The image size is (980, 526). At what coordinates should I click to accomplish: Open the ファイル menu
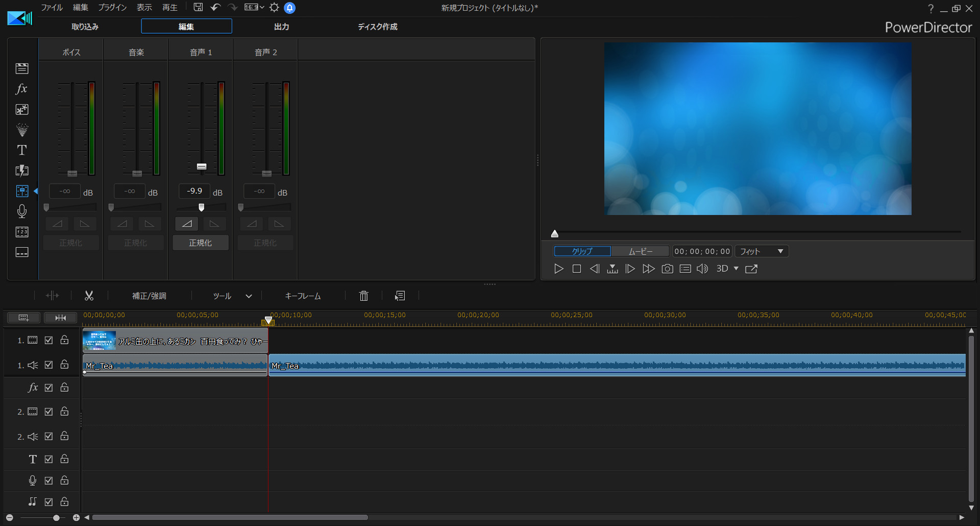point(52,8)
